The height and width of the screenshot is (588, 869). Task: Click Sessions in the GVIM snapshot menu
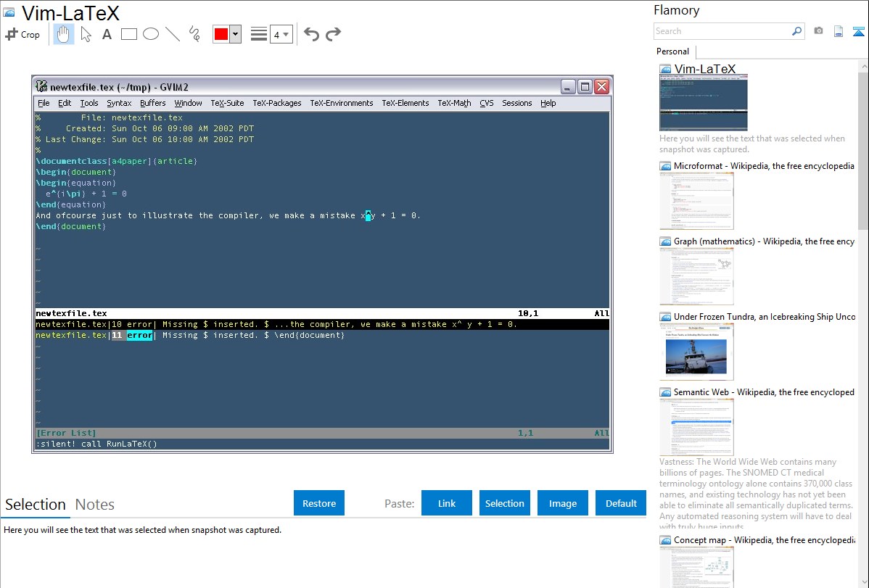pos(517,103)
